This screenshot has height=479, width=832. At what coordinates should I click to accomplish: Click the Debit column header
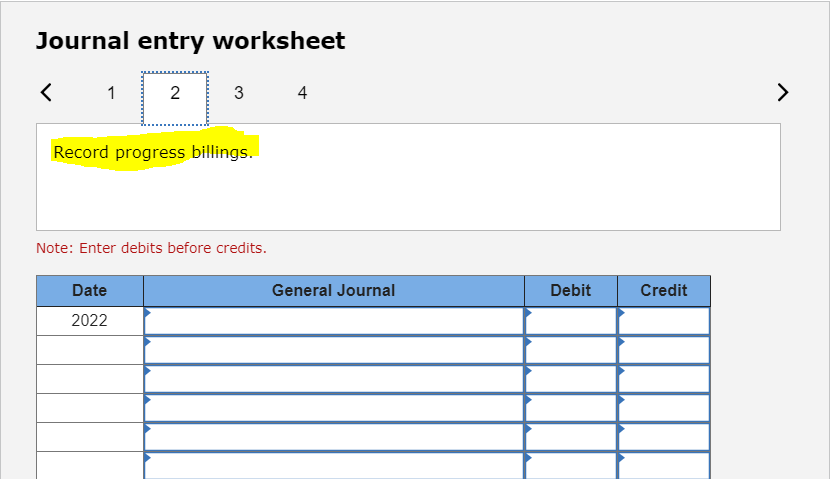pyautogui.click(x=570, y=290)
